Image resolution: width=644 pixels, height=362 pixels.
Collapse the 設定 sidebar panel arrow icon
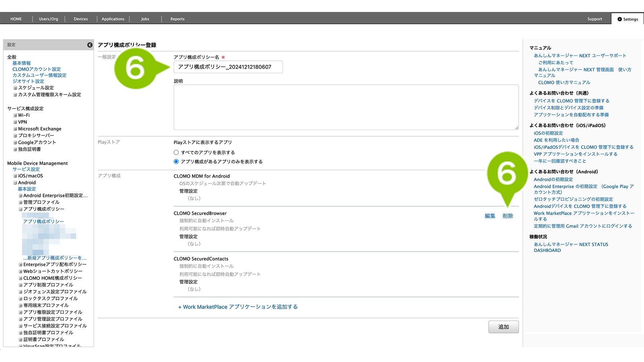[90, 45]
